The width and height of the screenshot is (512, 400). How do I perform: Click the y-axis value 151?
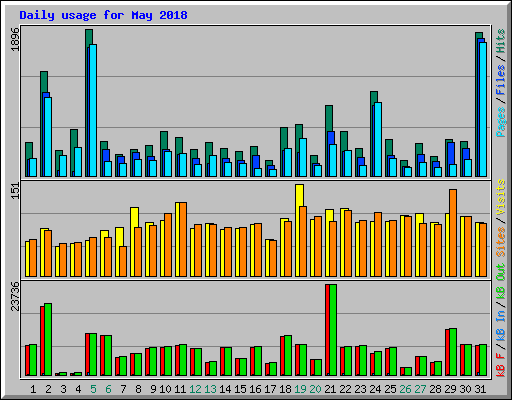click(x=15, y=191)
